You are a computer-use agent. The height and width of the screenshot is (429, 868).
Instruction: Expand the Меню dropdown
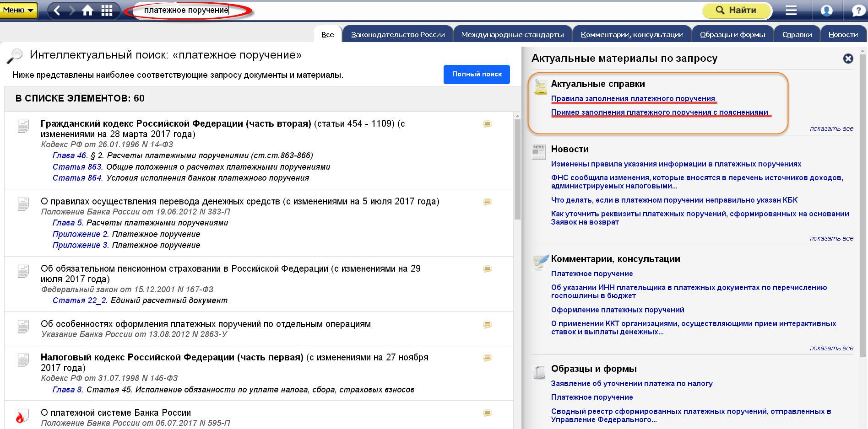[19, 10]
